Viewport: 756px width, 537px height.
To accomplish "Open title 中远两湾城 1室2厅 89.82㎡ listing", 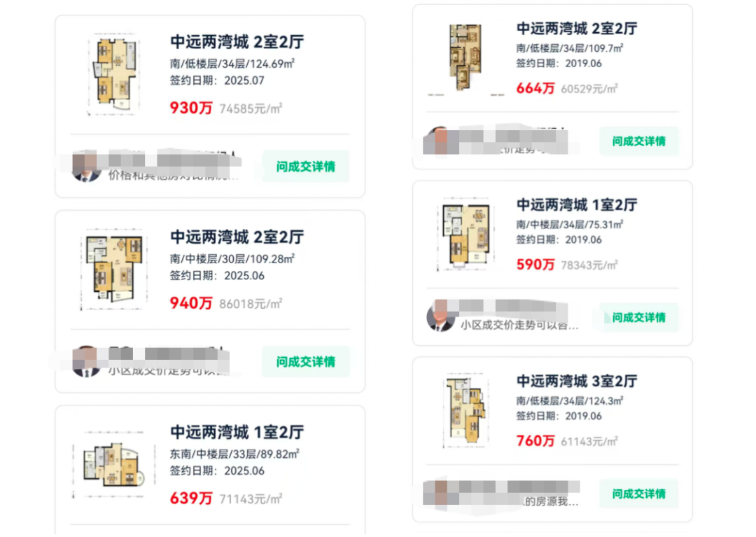I will (237, 433).
